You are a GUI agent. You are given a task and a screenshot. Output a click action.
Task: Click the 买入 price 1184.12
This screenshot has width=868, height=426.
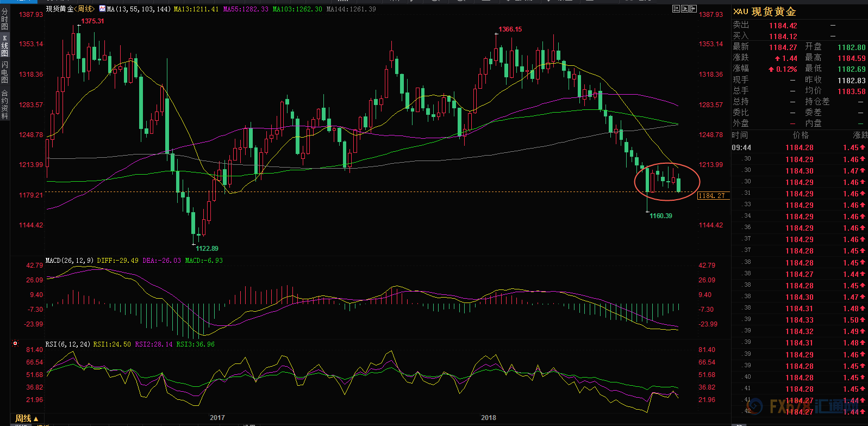(x=783, y=36)
